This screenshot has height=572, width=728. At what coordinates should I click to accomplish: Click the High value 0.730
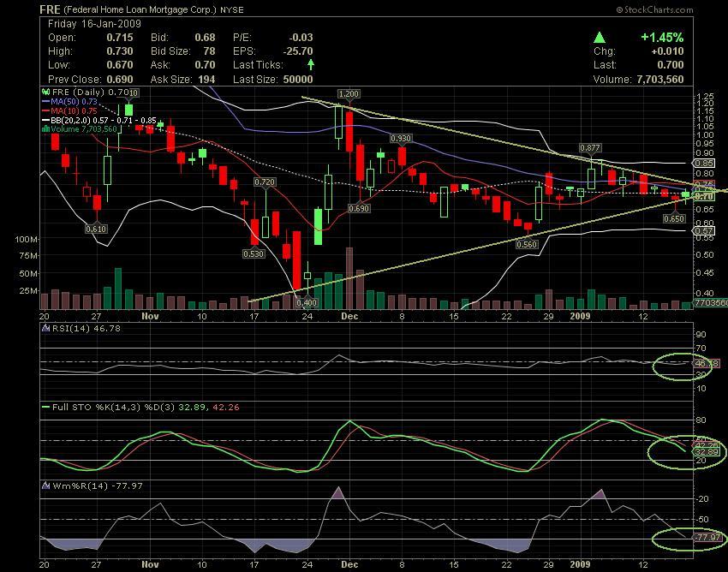[120, 51]
